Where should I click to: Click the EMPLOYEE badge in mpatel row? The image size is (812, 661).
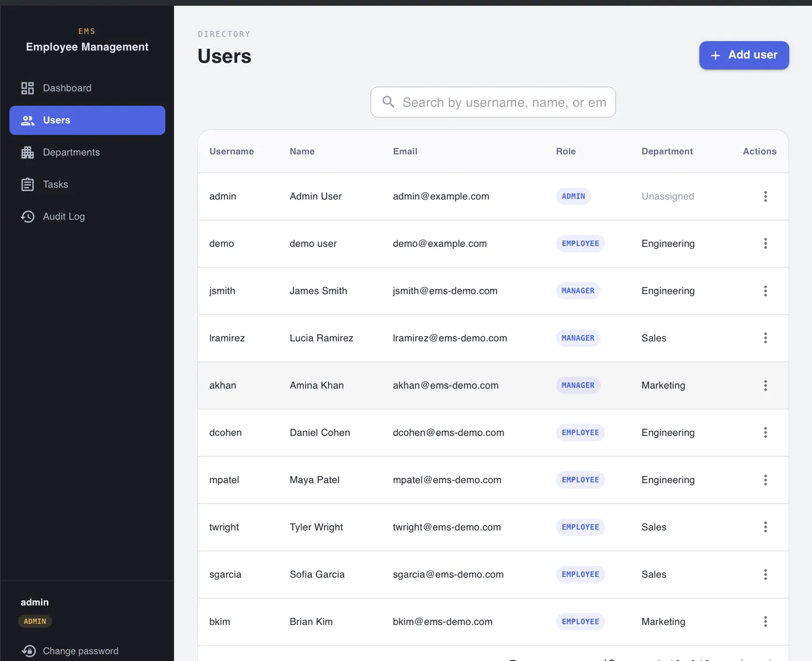tap(580, 480)
